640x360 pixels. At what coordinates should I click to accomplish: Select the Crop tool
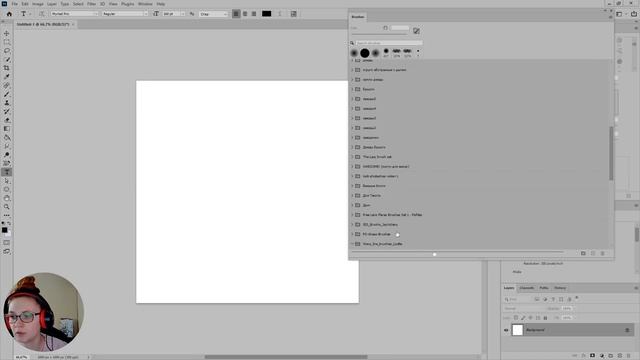7,68
